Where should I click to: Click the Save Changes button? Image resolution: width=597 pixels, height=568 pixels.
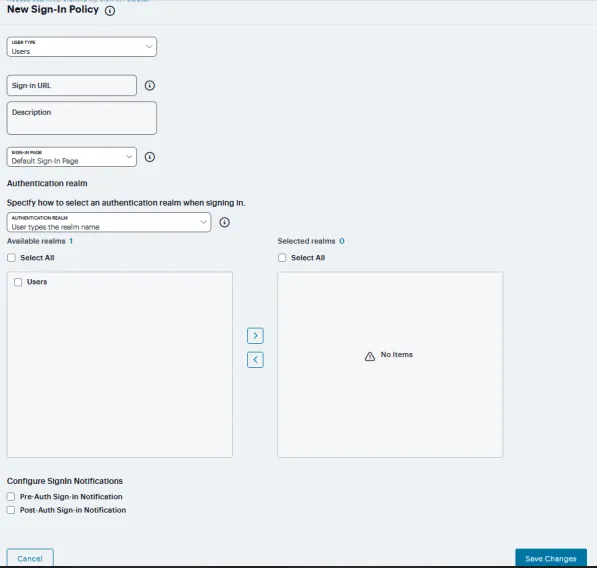tap(551, 558)
